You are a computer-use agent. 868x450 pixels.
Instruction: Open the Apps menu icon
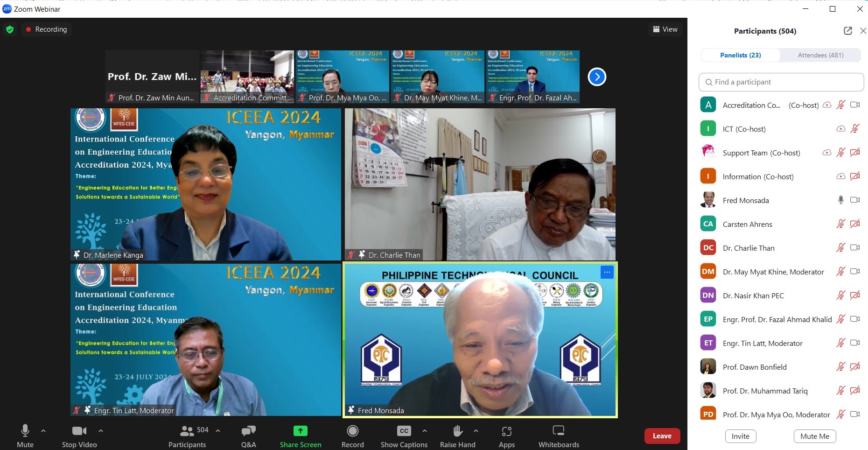[x=506, y=431]
